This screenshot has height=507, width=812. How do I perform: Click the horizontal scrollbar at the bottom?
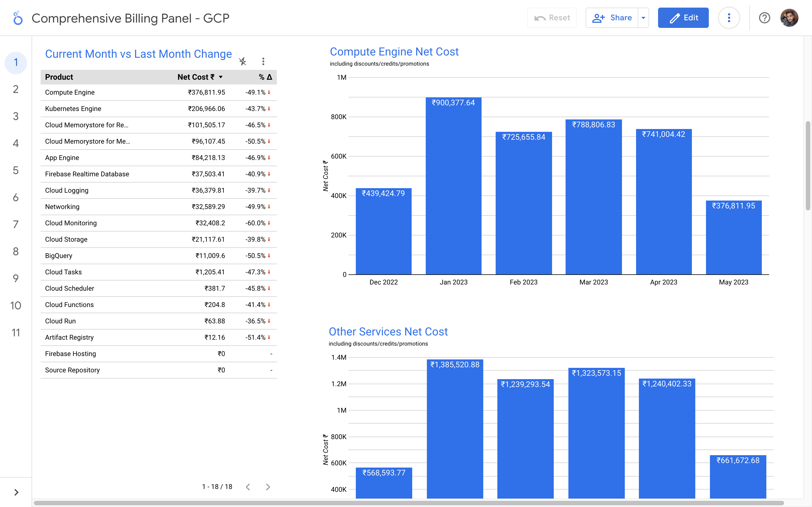[x=403, y=503]
